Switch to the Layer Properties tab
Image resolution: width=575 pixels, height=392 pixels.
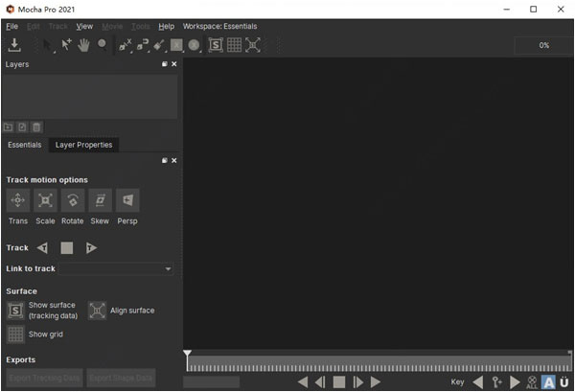[83, 145]
